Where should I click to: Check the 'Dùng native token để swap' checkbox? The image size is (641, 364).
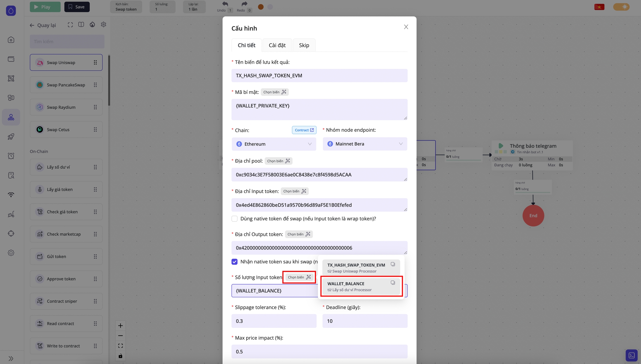235,219
